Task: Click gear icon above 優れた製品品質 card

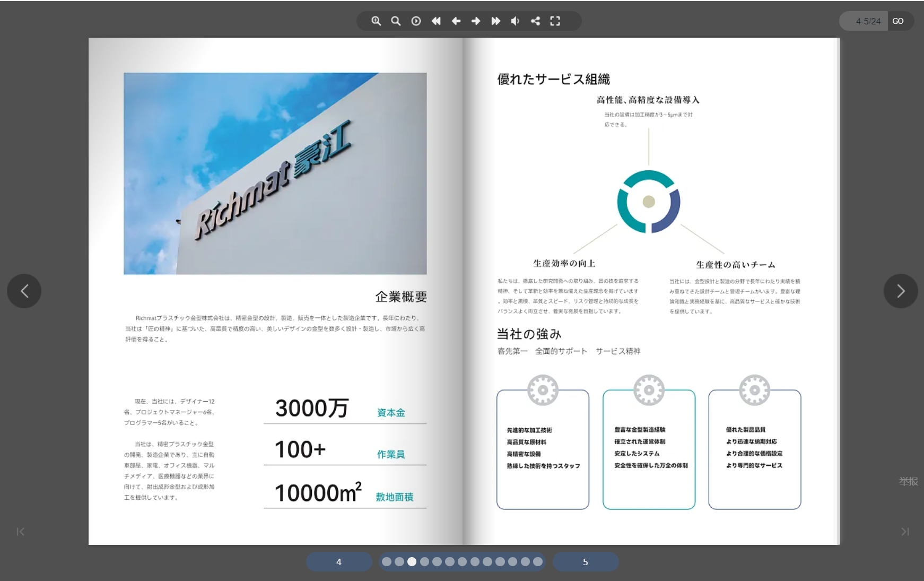Action: pos(754,390)
